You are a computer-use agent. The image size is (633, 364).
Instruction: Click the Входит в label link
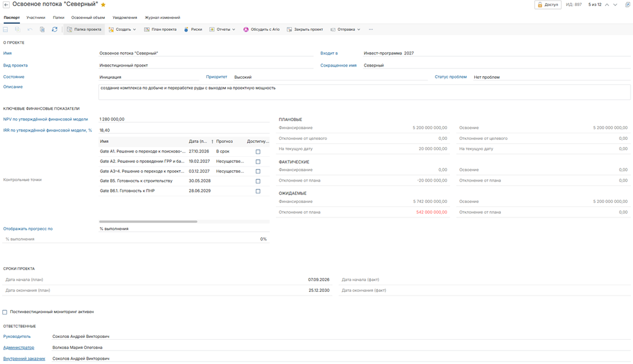329,53
